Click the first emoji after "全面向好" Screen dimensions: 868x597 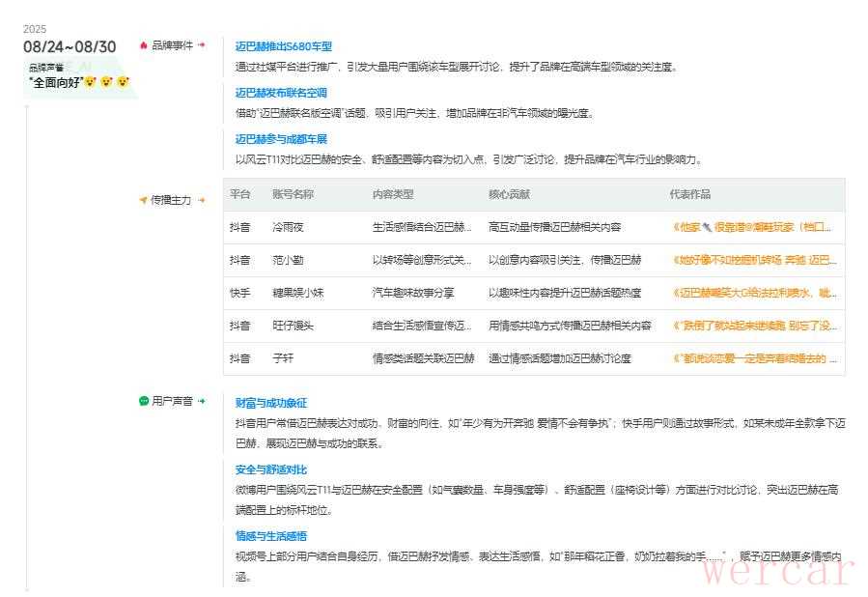tap(91, 82)
